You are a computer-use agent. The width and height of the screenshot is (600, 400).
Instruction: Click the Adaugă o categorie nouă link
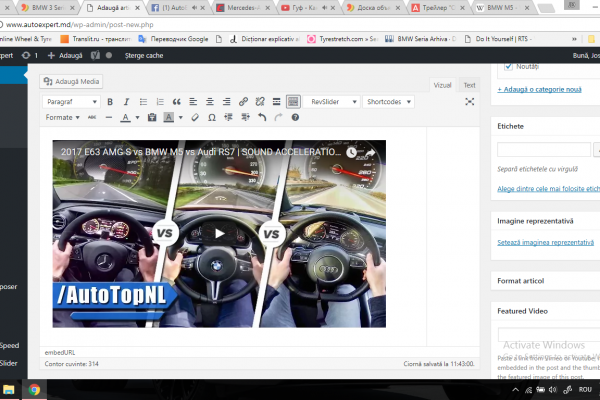(x=539, y=89)
